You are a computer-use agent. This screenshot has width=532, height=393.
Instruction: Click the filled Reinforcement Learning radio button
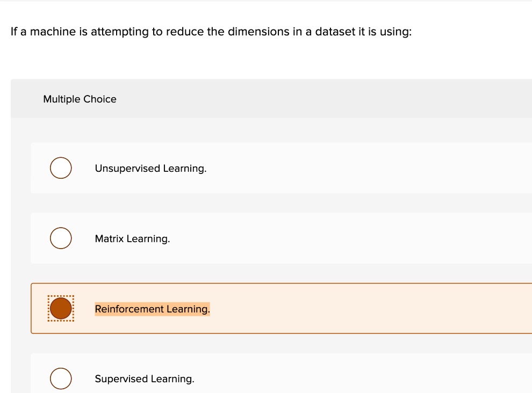(61, 309)
